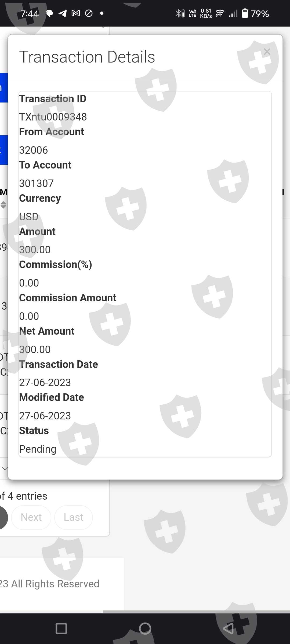Click the column sort arrows behind dialog
This screenshot has width=290, height=644.
tap(3, 205)
